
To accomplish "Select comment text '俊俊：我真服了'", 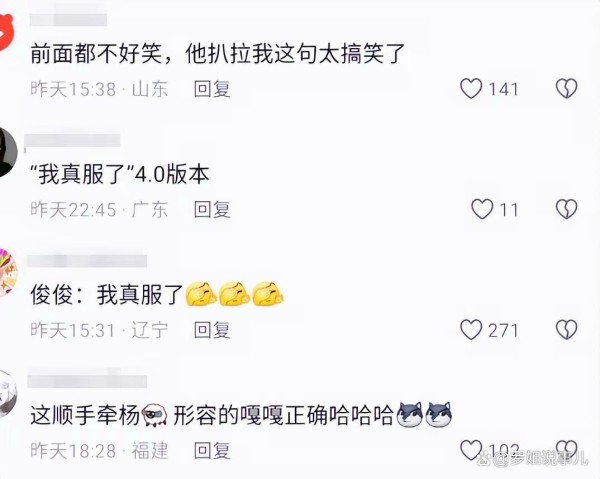I will (107, 295).
